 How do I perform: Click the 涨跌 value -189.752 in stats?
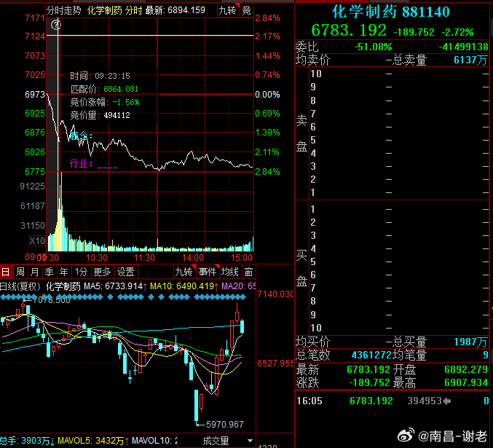370,382
